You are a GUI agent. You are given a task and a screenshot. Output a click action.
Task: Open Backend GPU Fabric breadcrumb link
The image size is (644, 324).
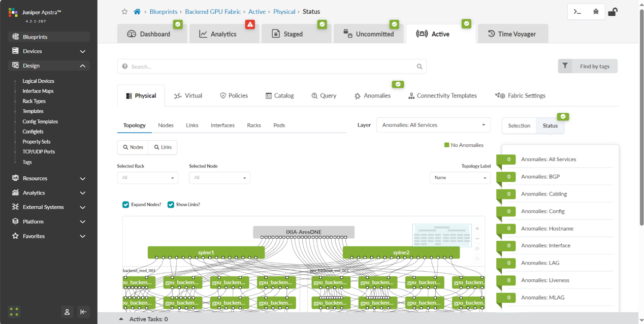212,12
